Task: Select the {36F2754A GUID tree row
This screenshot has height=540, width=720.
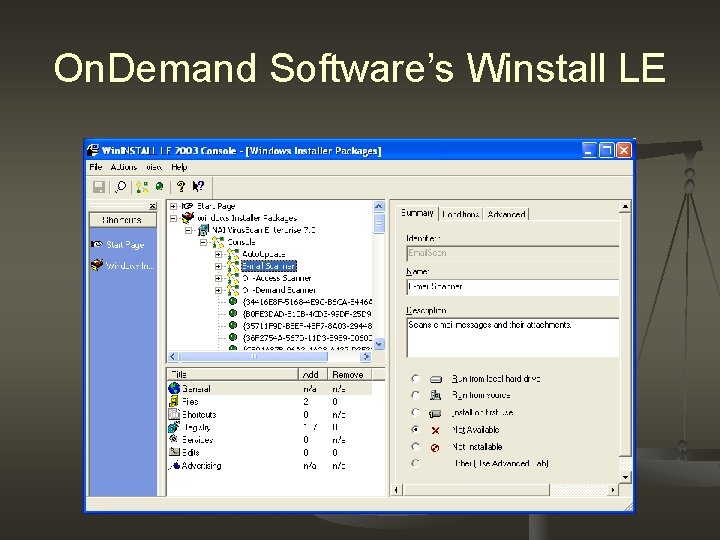Action: pos(307,338)
